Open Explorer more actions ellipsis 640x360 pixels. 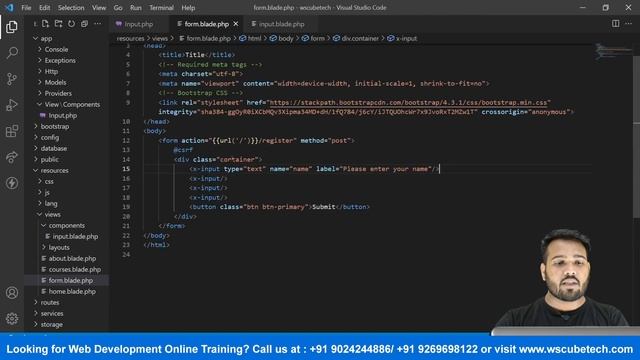pyautogui.click(x=98, y=24)
